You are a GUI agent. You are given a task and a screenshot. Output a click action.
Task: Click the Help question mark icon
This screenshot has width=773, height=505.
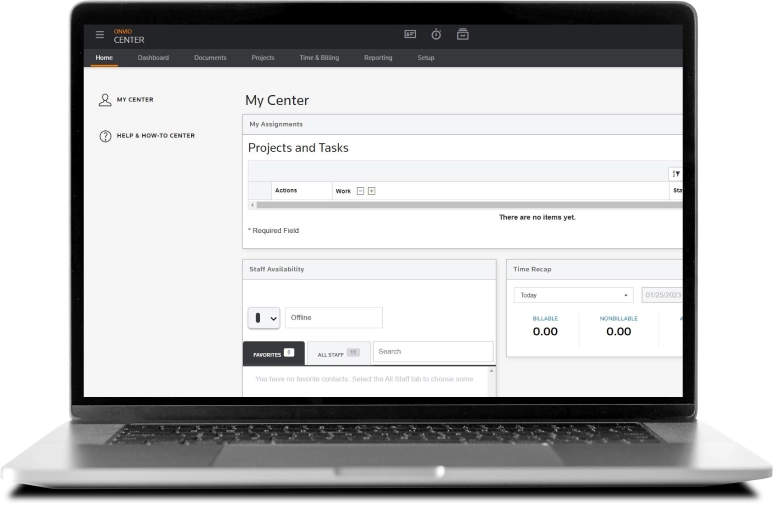[x=105, y=136]
